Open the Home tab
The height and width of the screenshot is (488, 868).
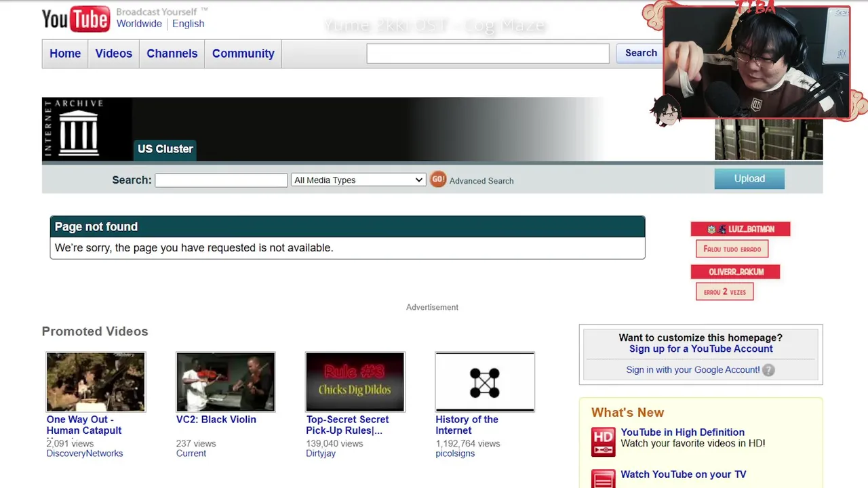(x=65, y=54)
